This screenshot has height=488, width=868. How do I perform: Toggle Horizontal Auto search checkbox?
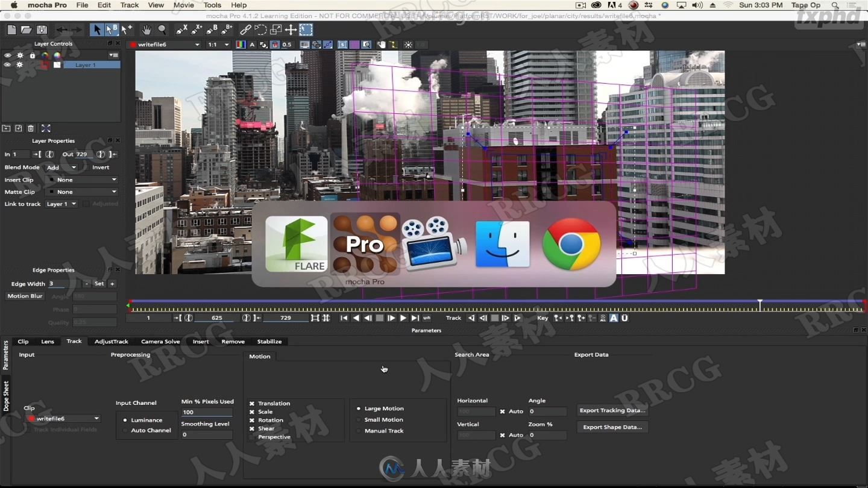point(502,411)
